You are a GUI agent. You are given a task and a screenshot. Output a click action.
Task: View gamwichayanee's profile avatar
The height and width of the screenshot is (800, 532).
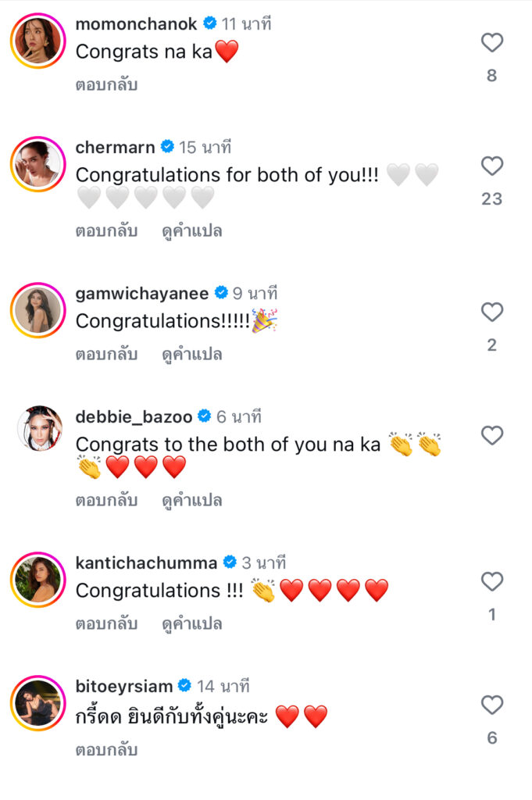click(x=37, y=310)
